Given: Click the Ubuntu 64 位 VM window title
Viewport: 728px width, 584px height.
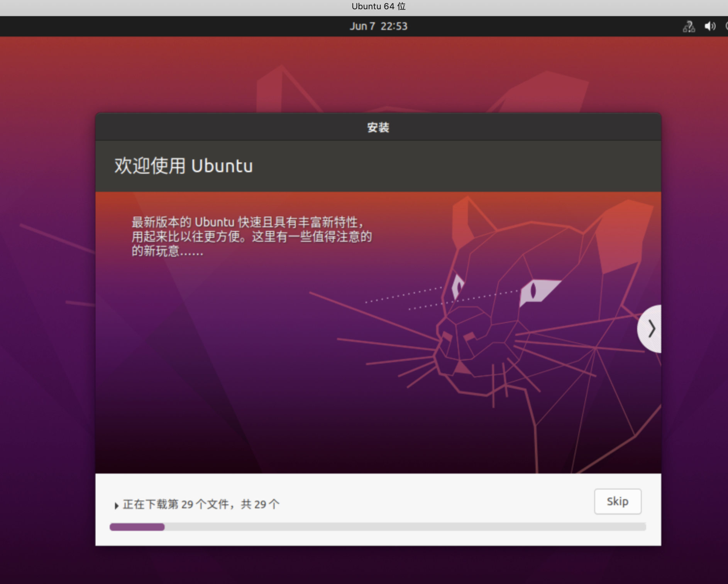Looking at the screenshot, I should point(378,7).
